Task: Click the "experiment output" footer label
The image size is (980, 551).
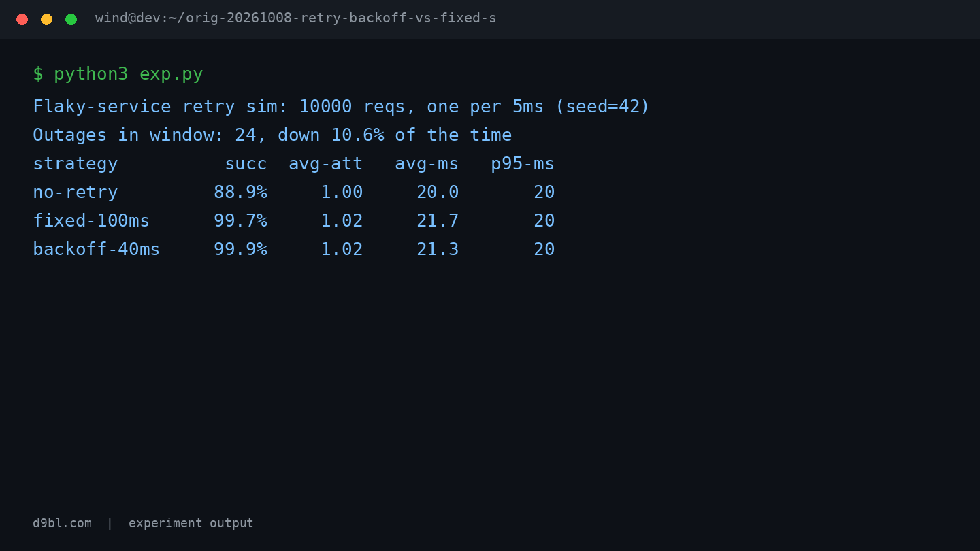Action: [191, 523]
